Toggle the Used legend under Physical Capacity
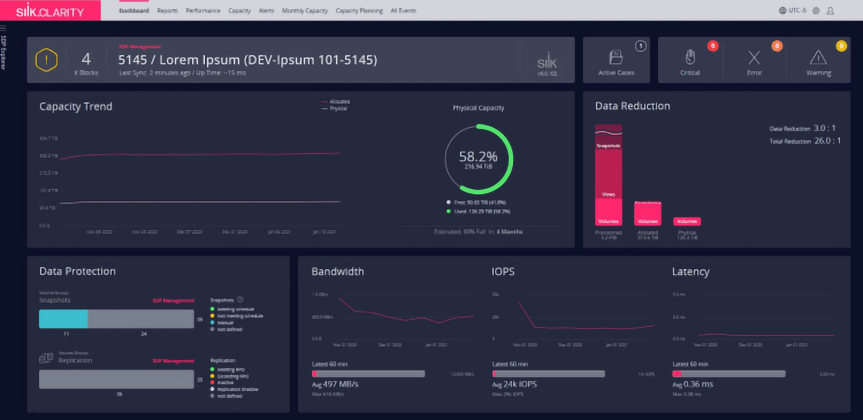The width and height of the screenshot is (863, 420). (x=478, y=212)
